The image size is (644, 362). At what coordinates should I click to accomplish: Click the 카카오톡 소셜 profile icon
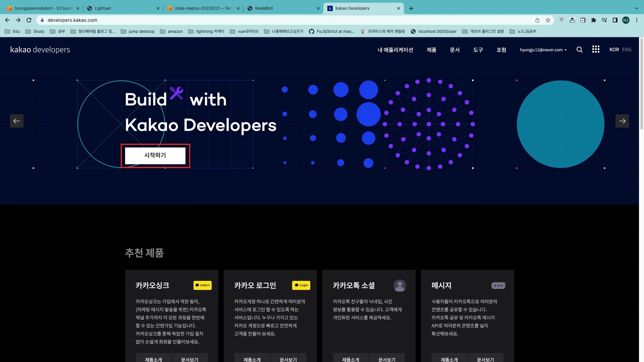pos(400,286)
